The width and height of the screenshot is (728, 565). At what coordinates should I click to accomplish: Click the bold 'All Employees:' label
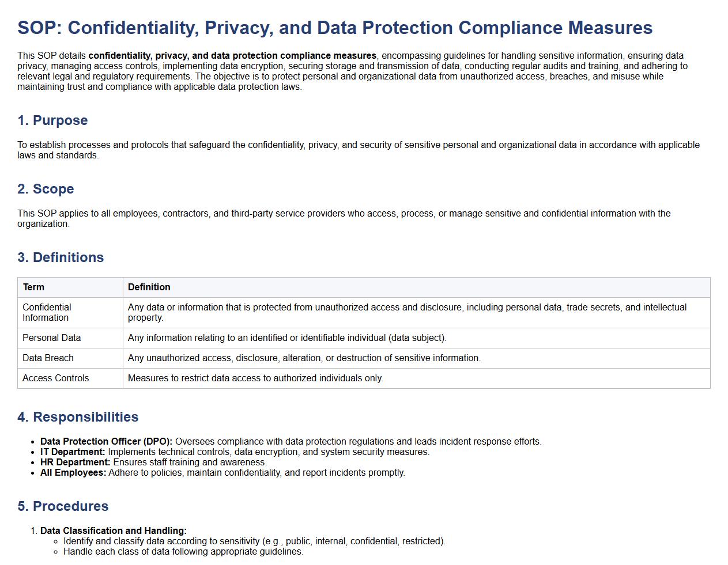pos(73,472)
